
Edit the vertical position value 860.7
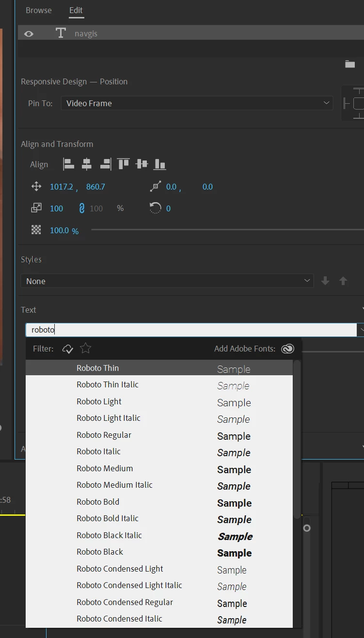95,187
